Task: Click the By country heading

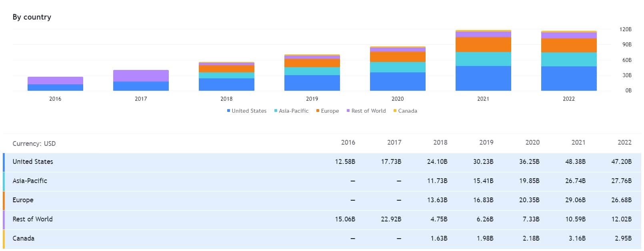Action: (32, 17)
